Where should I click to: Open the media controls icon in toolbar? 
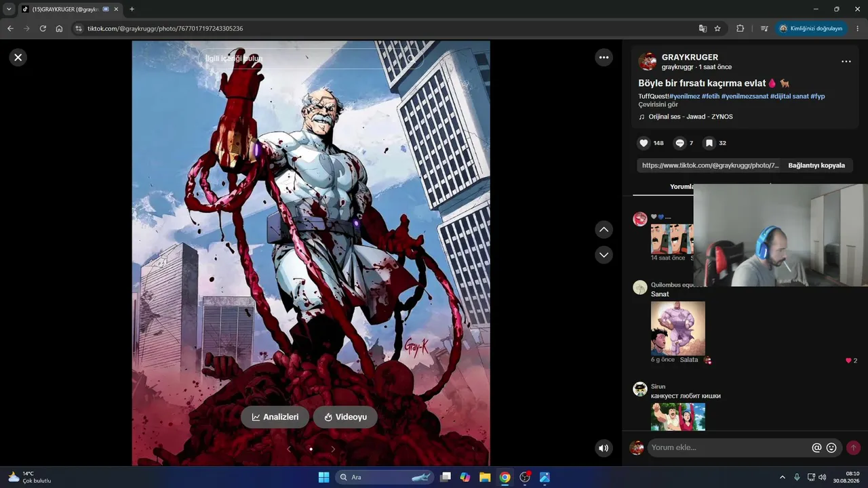tap(764, 28)
